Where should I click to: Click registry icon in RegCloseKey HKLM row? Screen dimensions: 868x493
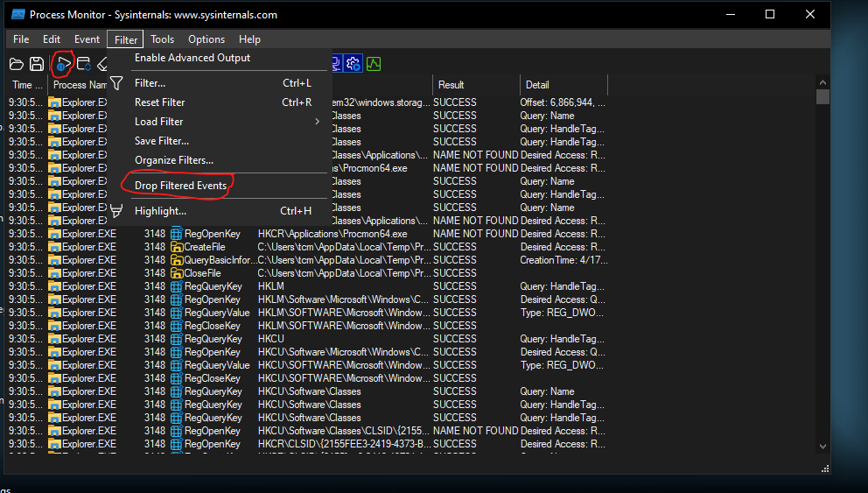click(177, 326)
